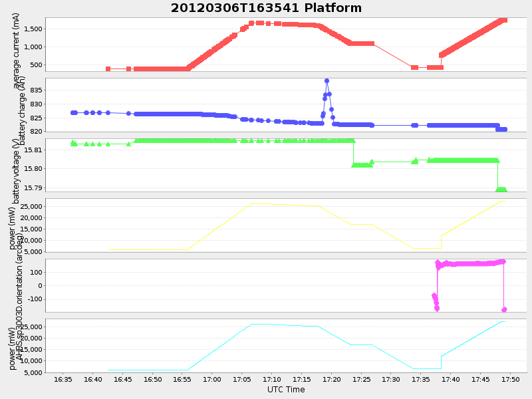Screen dimensions: 532x399
Task: Click the blue battery charge spike near 17:20
Action: pos(326,81)
